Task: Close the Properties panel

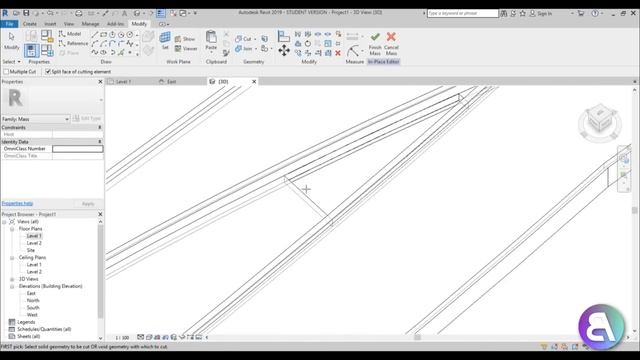Action: point(100,82)
